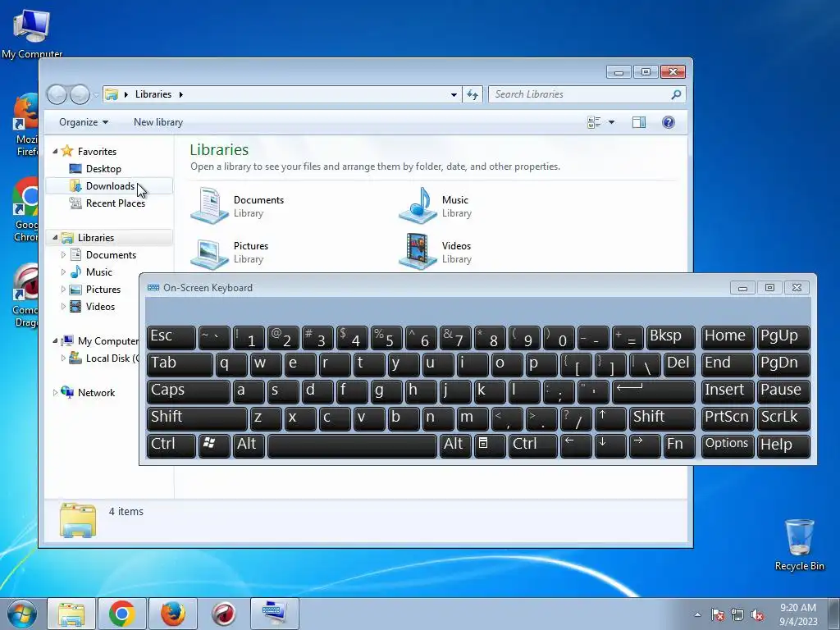The image size is (840, 630).
Task: Click the spacebar on On-Screen Keyboard
Action: (352, 445)
